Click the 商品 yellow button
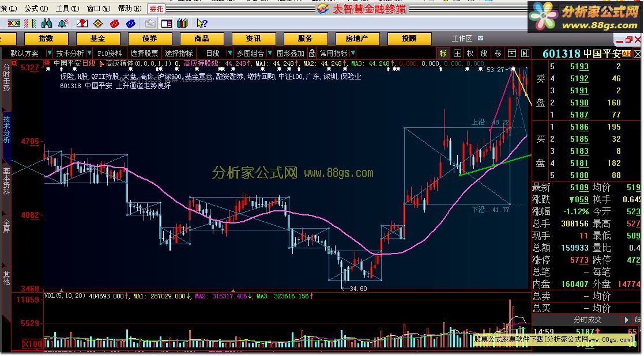Viewport: 644px width, 356px height. [x=202, y=39]
